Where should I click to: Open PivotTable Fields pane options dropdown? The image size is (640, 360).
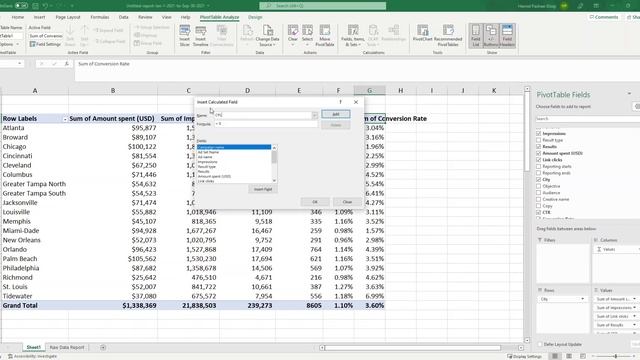pyautogui.click(x=629, y=94)
